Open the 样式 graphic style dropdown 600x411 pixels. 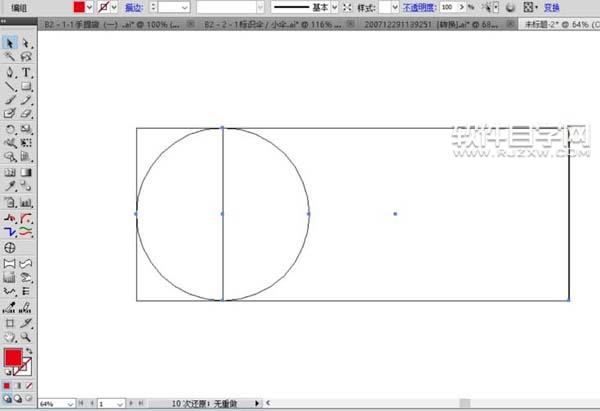pos(395,7)
